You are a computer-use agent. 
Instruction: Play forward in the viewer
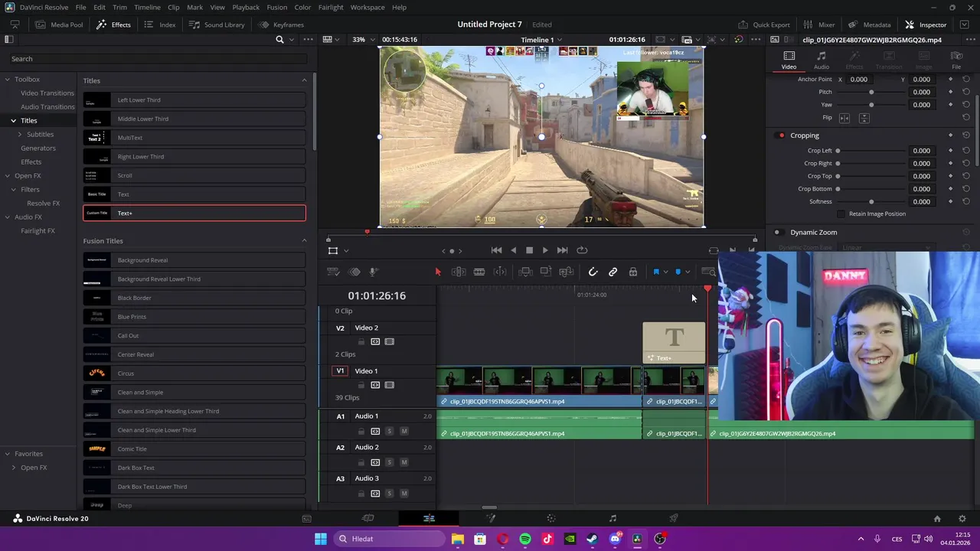tap(545, 250)
